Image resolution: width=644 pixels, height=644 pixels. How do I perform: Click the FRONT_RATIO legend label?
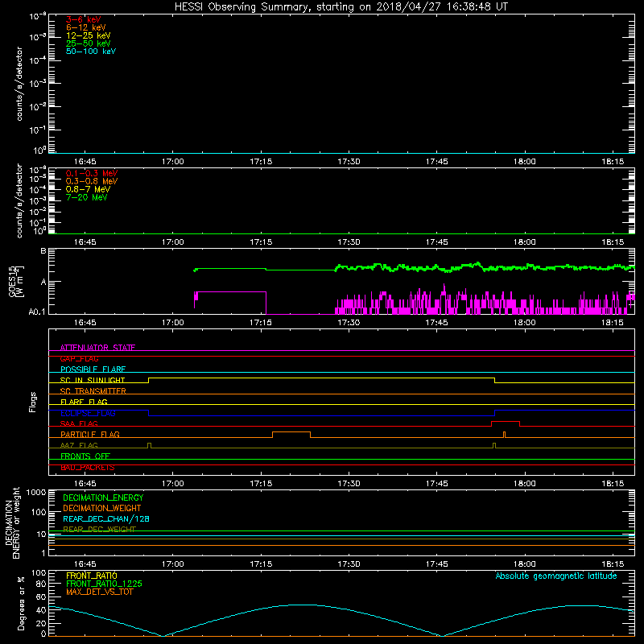(x=92, y=576)
